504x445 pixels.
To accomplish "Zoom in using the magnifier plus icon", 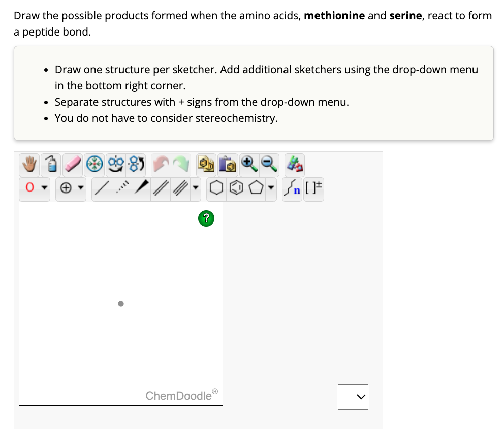I will click(248, 164).
